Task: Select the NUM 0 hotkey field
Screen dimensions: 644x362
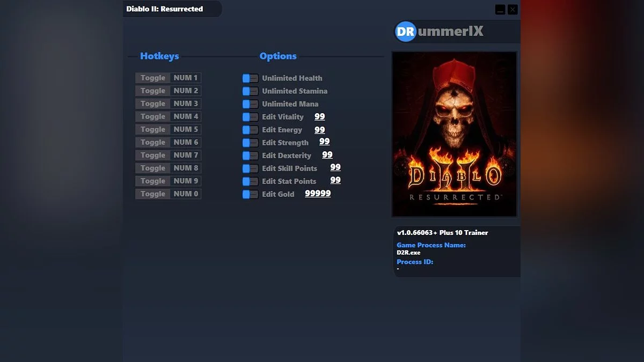Action: 186,194
